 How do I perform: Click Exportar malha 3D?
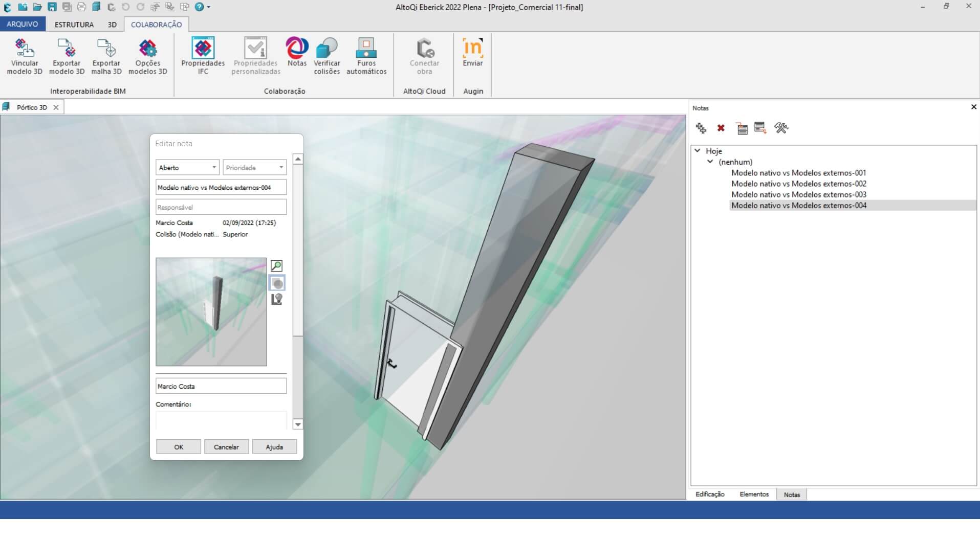pyautogui.click(x=106, y=56)
